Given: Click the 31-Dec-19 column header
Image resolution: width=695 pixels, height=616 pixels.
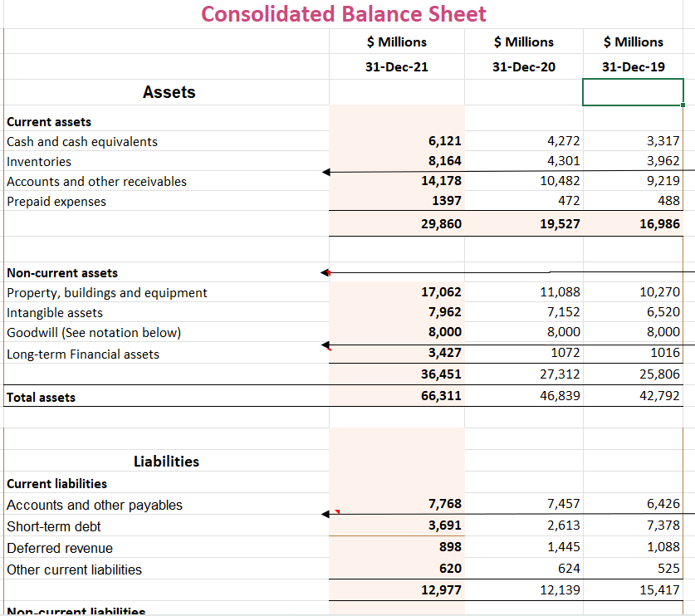Looking at the screenshot, I should point(633,67).
